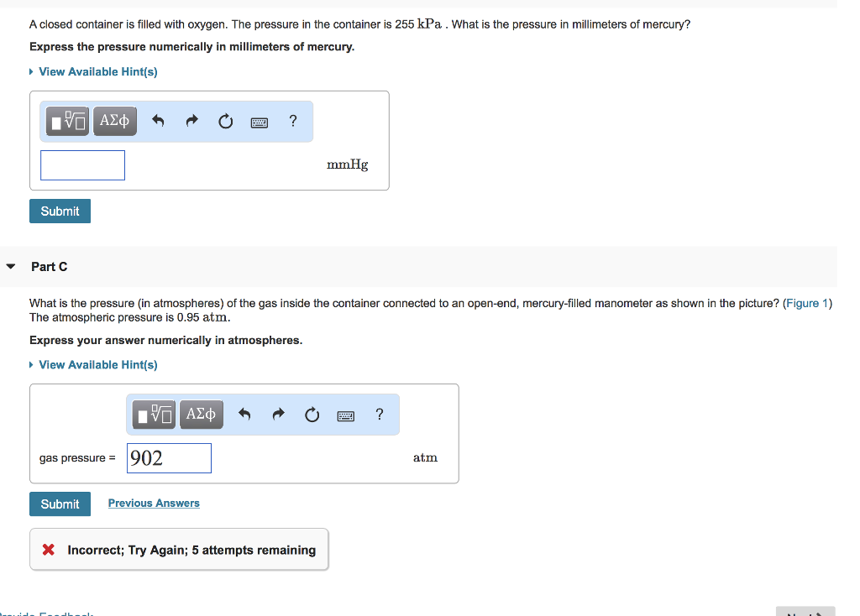Submit the Part C atm answer
The image size is (860, 616).
pyautogui.click(x=60, y=504)
